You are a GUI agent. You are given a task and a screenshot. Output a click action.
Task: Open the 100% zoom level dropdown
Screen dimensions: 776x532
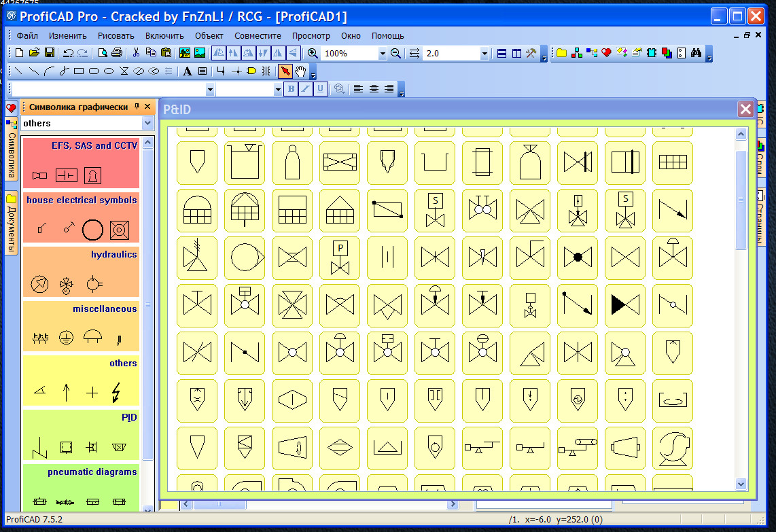382,54
